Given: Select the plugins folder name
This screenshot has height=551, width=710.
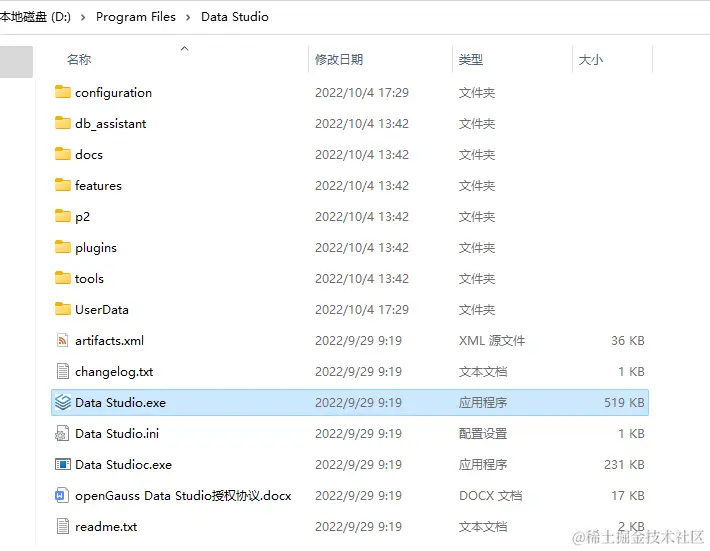Looking at the screenshot, I should coord(96,248).
